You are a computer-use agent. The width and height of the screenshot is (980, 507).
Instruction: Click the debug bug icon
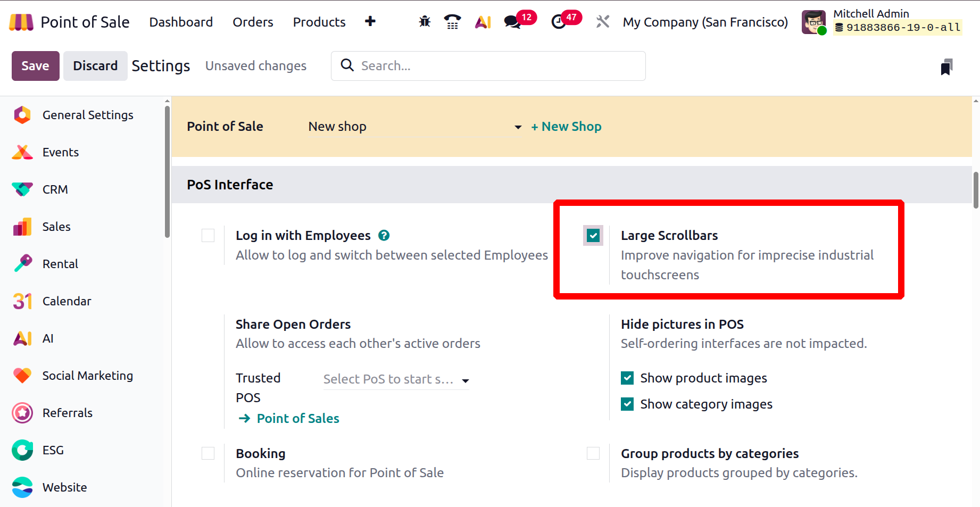pyautogui.click(x=425, y=22)
